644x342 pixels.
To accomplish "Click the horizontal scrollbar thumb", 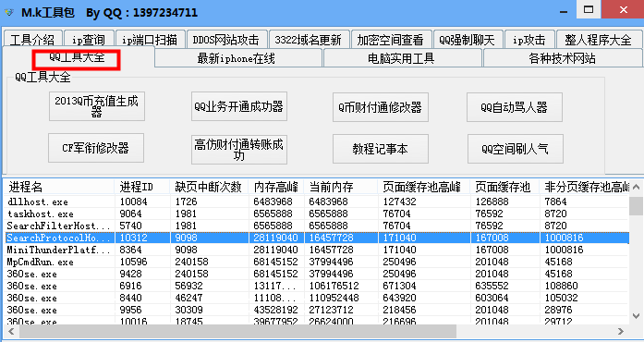I will [237, 331].
